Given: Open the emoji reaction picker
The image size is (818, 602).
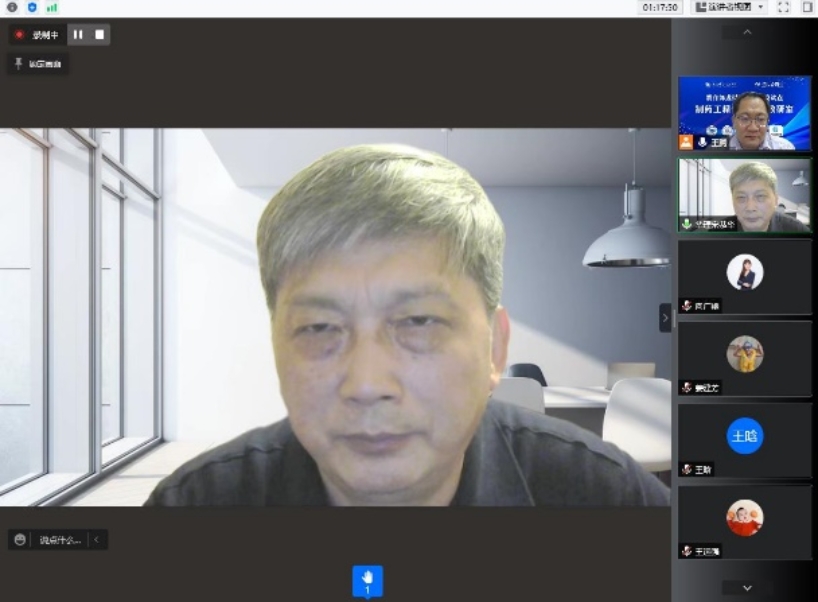Looking at the screenshot, I should (19, 540).
